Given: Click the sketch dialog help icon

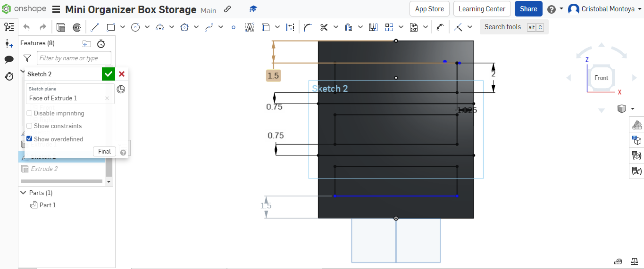Looking at the screenshot, I should [x=123, y=152].
